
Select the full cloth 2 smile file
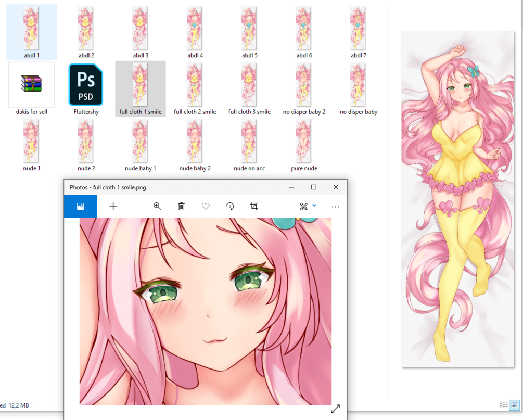pos(195,89)
